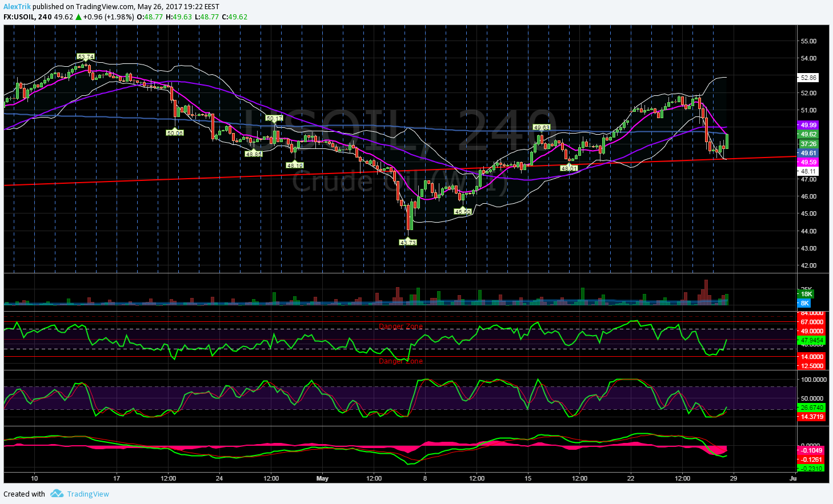This screenshot has height=504, width=833.
Task: Click the pink -0.1049 MACD histogram label
Action: point(811,450)
